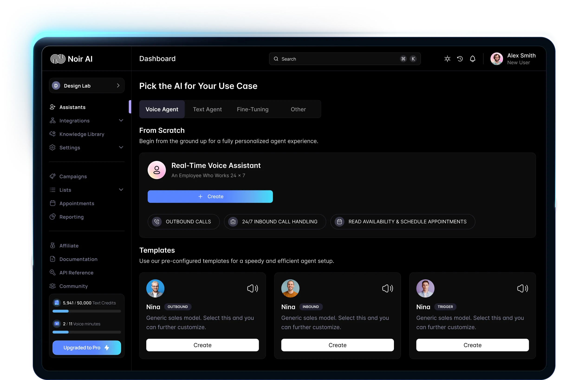The height and width of the screenshot is (380, 588).
Task: Open the API Reference page
Action: (76, 273)
